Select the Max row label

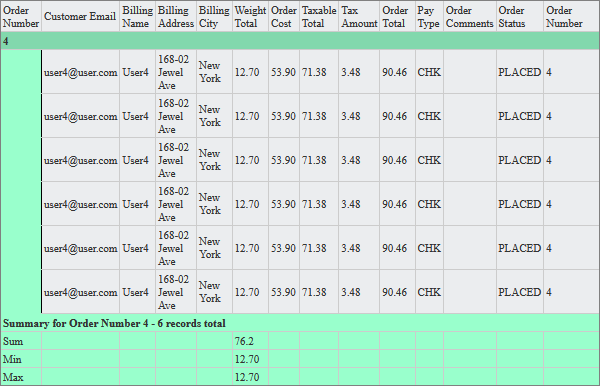[x=13, y=377]
